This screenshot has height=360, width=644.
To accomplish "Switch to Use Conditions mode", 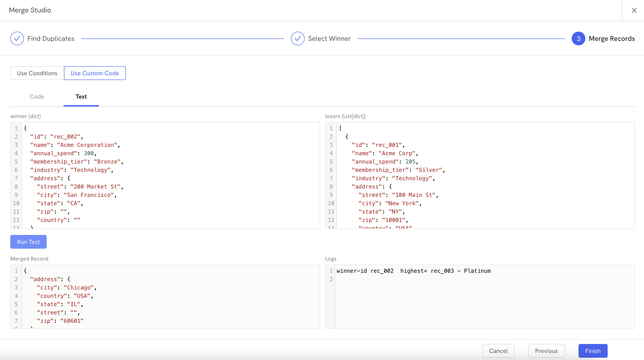I will pos(37,73).
